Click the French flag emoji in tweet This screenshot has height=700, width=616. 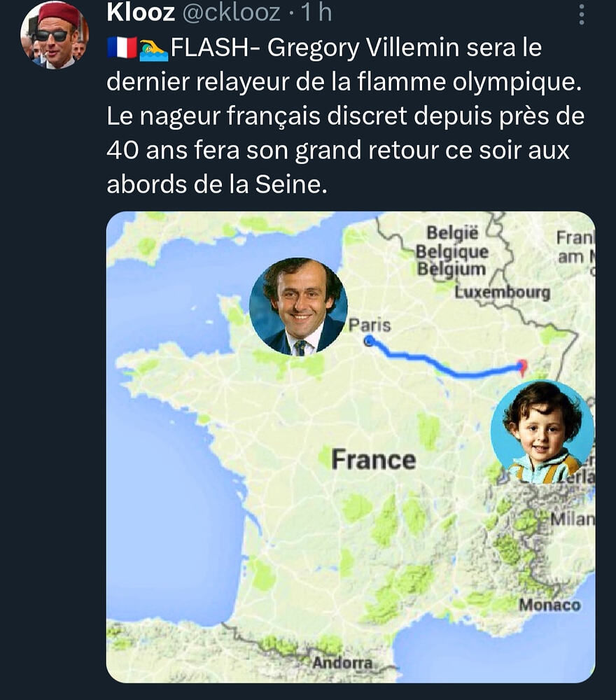[x=122, y=49]
